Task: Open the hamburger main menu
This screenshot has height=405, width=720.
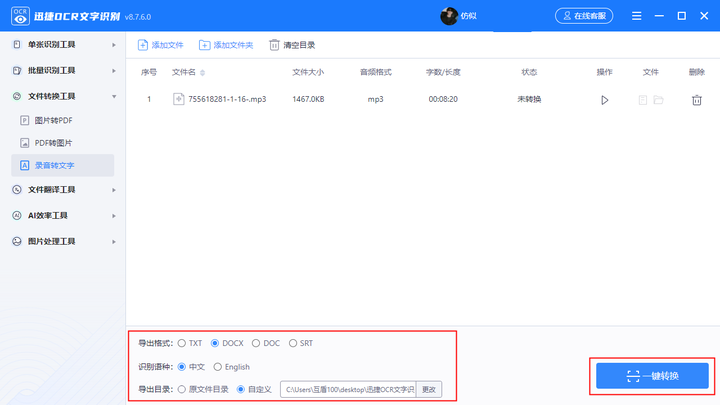Action: (636, 16)
